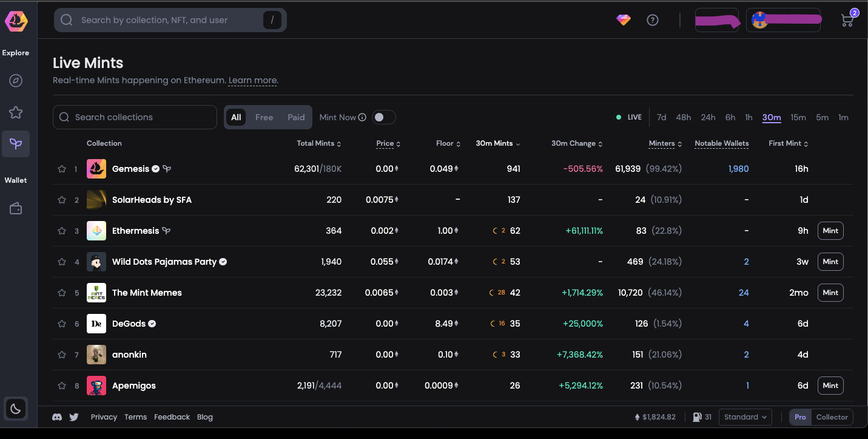
Task: Switch to the 24h time range
Action: pyautogui.click(x=708, y=117)
